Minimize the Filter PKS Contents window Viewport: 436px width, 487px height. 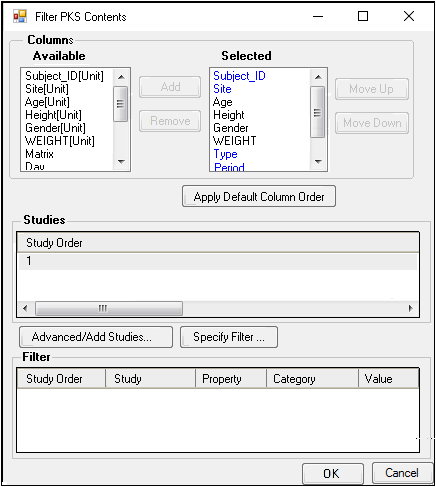(x=318, y=16)
